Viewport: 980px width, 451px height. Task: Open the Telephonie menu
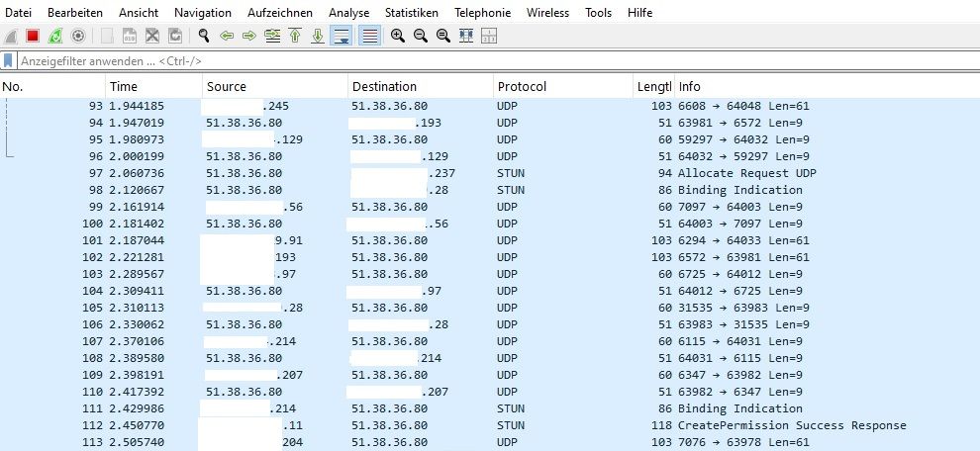coord(482,13)
